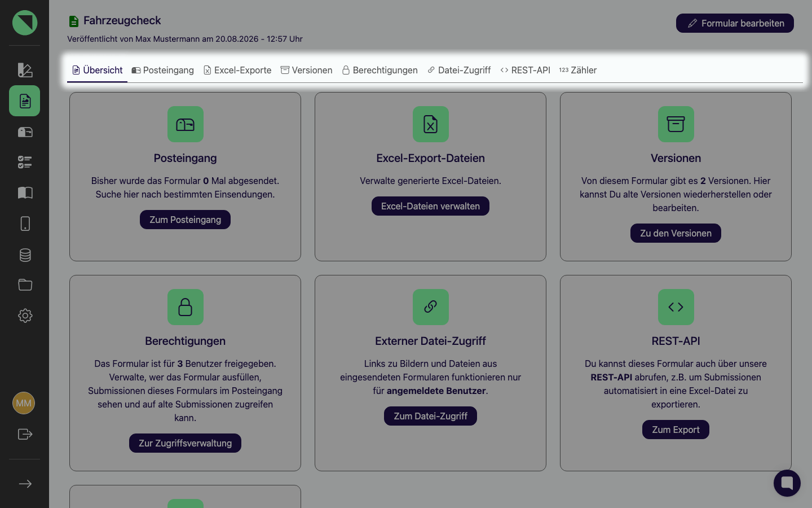Image resolution: width=812 pixels, height=508 pixels.
Task: Open the mailbox inbox icon in sidebar
Action: pyautogui.click(x=25, y=132)
